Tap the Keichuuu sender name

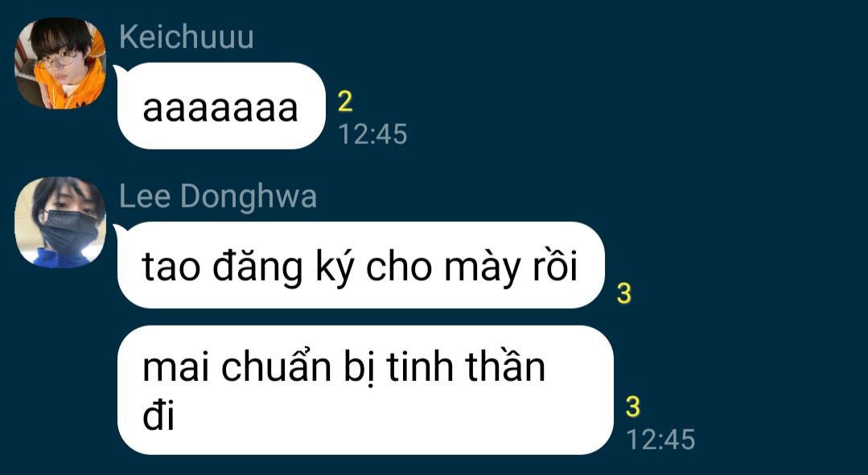point(186,38)
